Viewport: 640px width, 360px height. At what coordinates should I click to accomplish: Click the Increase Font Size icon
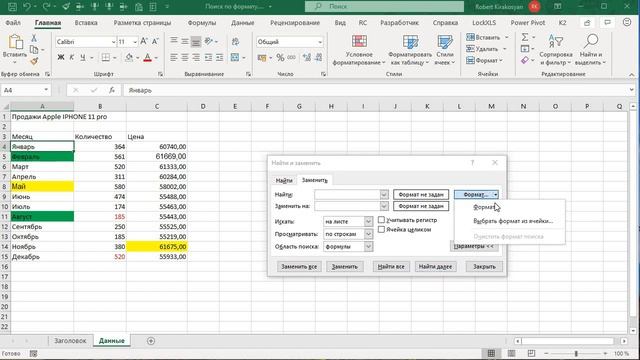point(144,42)
